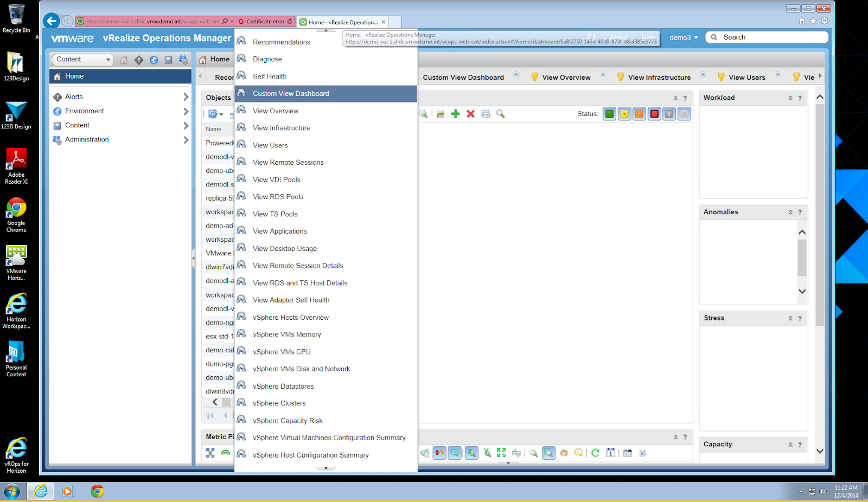Click the Environment globe icon in navigation toolbar
The width and height of the screenshot is (868, 502).
[x=154, y=60]
